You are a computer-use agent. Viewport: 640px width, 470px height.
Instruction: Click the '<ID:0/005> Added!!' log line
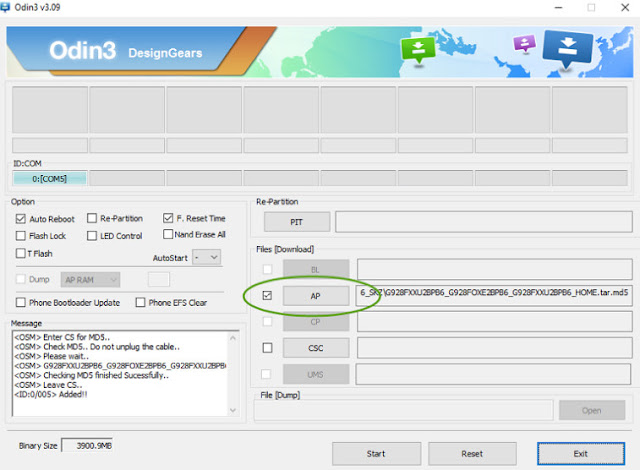[x=51, y=394]
